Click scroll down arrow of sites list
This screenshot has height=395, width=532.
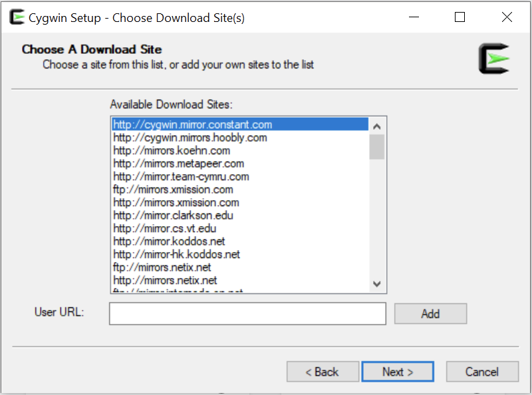(376, 284)
